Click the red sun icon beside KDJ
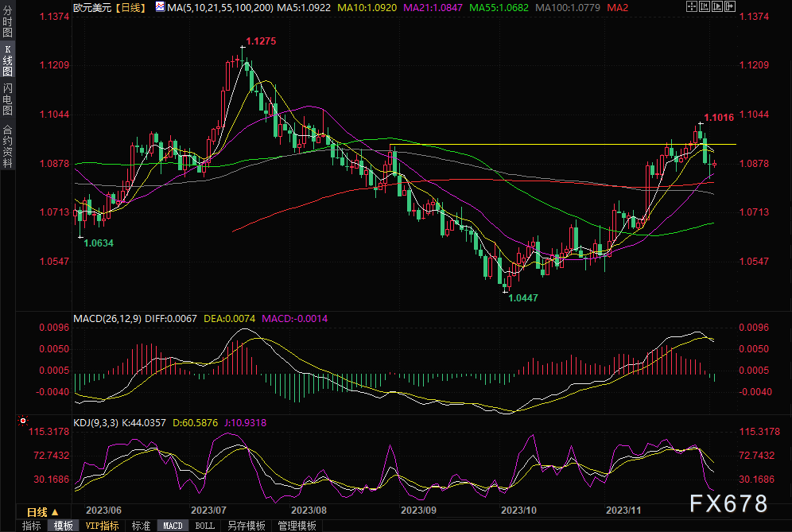Image resolution: width=792 pixels, height=532 pixels. pyautogui.click(x=22, y=421)
